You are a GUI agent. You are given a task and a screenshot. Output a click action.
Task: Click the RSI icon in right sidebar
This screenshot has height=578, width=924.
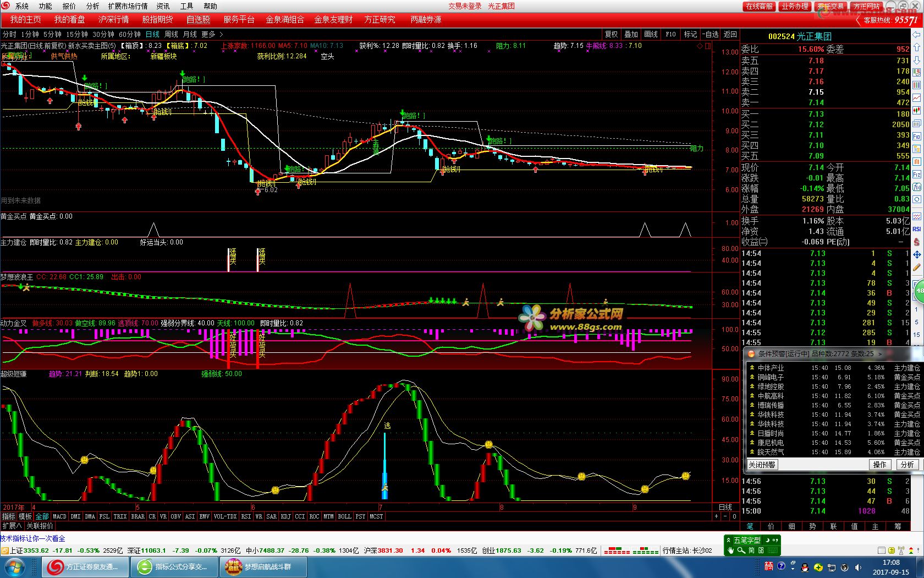917,228
